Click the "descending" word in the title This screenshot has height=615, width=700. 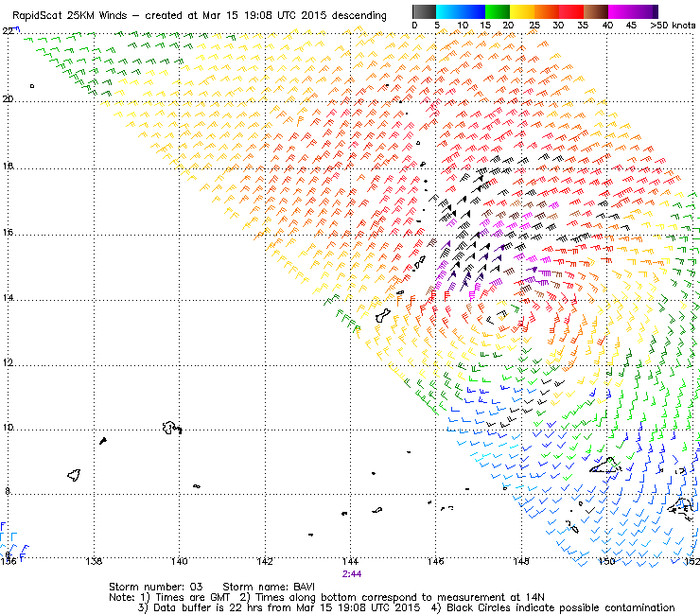(x=359, y=16)
